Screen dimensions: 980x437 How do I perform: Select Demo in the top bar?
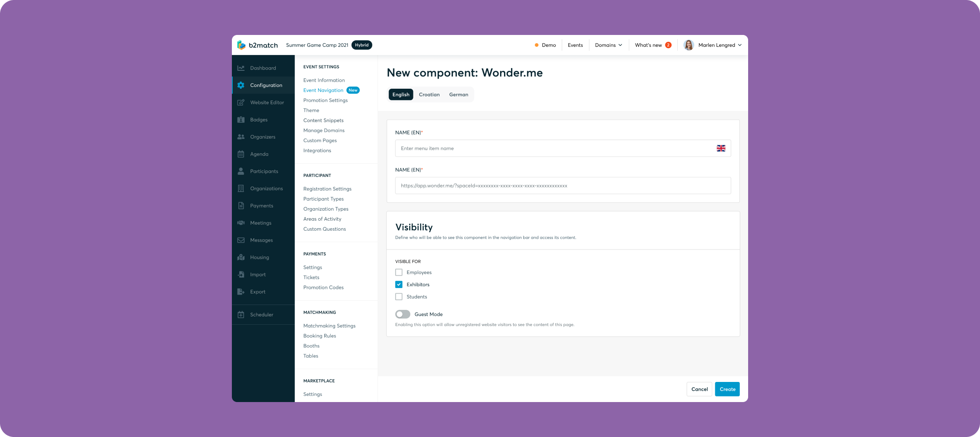click(x=549, y=45)
